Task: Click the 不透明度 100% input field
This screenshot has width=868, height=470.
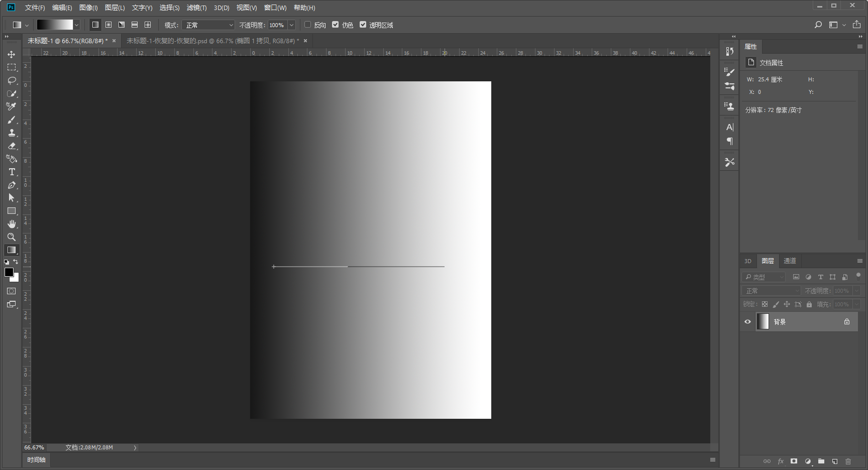Action: pyautogui.click(x=277, y=25)
